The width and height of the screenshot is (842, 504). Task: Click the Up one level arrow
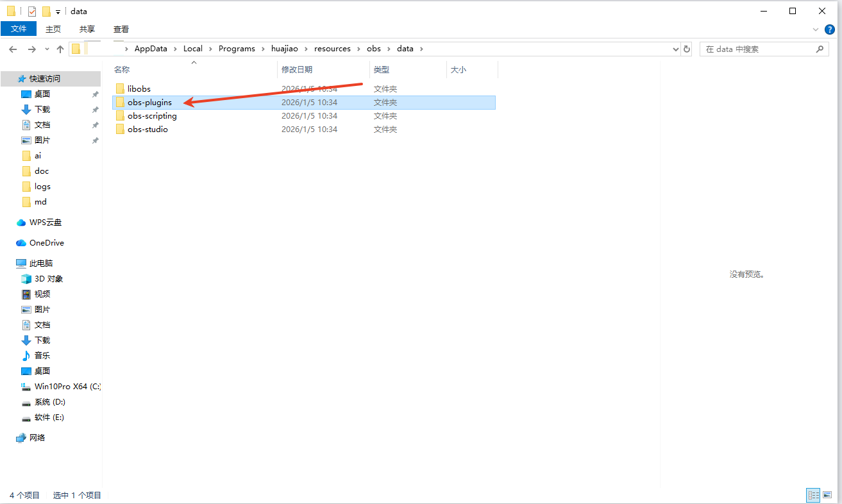(x=60, y=49)
